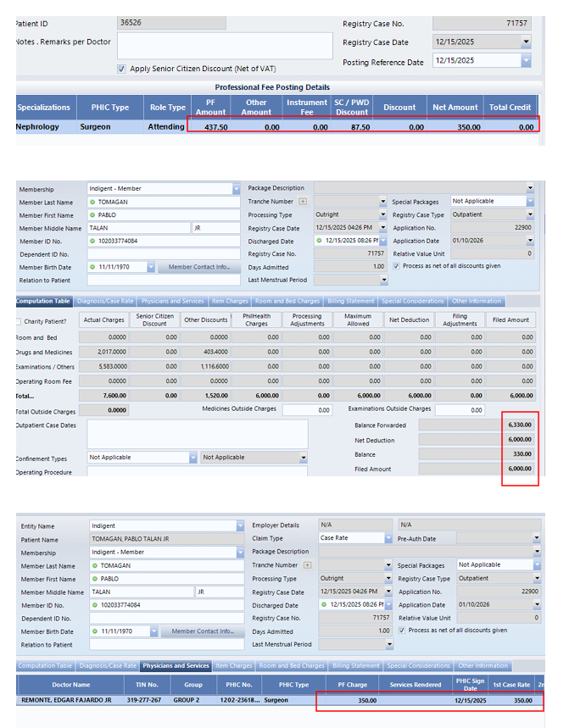
Task: Click Examinations other discounts 1,116.6000
Action: [206, 366]
